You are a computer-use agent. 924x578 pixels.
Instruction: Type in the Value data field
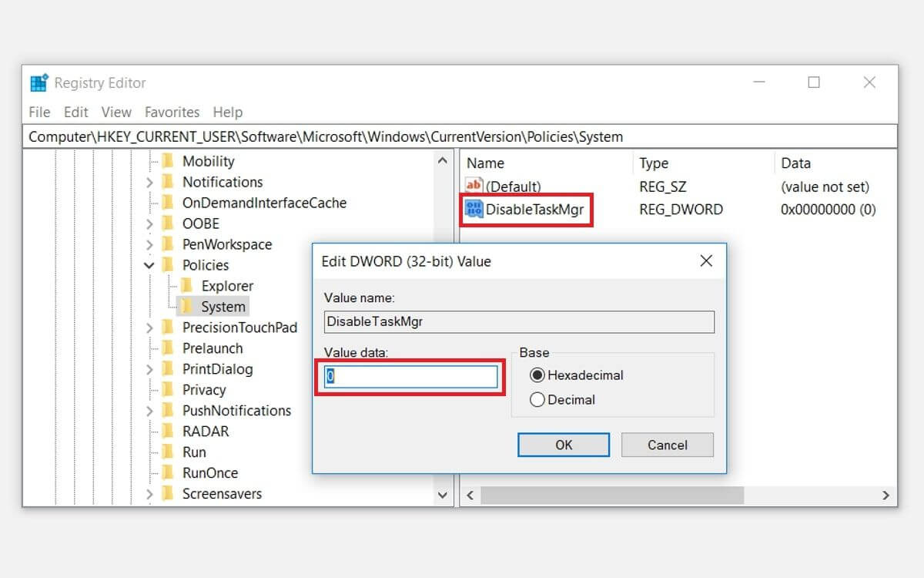(x=410, y=376)
